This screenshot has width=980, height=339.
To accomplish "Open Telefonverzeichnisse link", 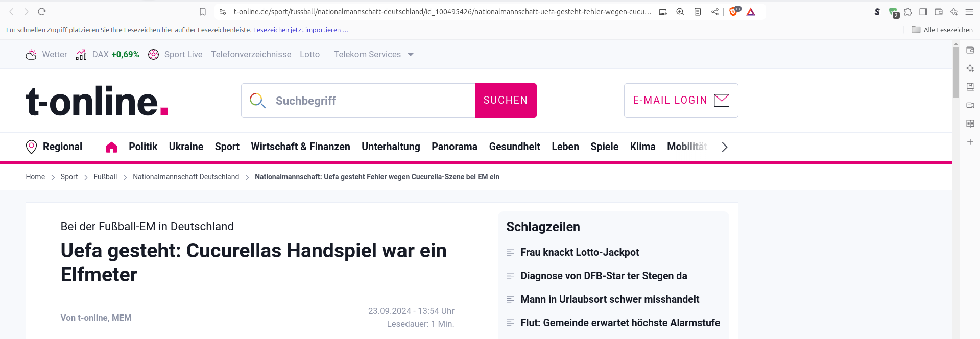I will pos(251,54).
